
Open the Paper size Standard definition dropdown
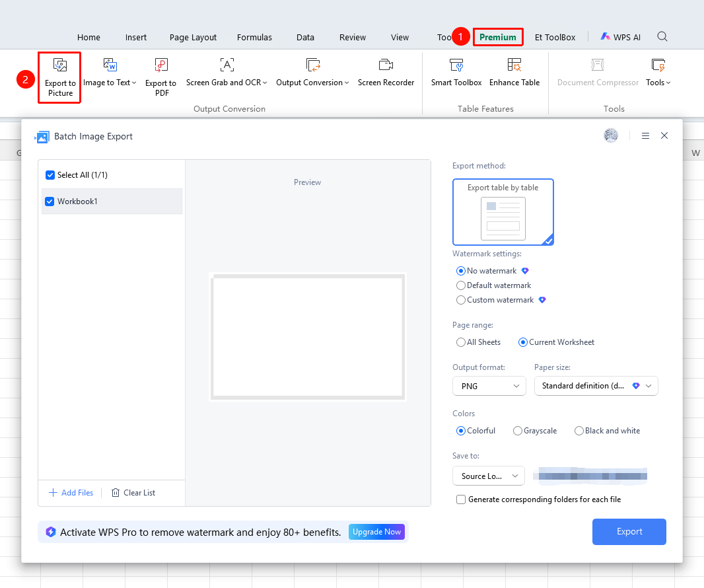(x=596, y=386)
